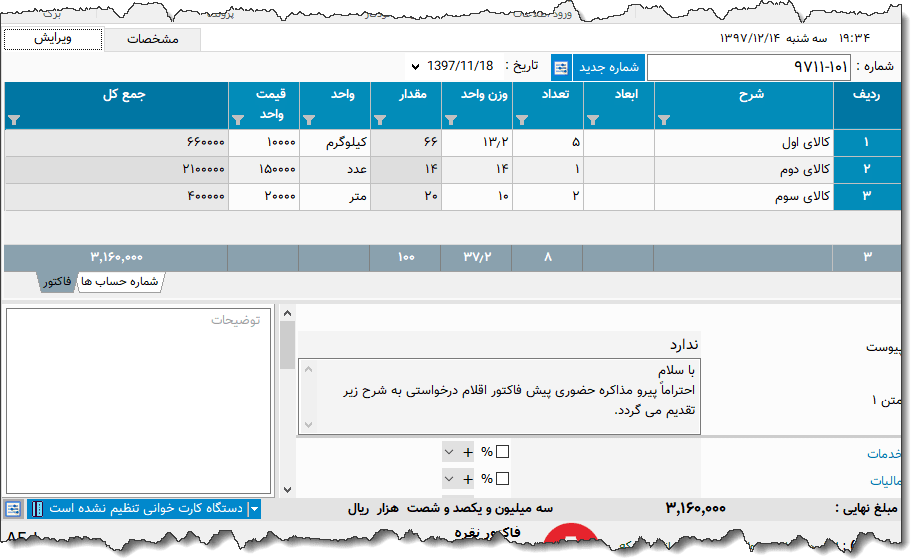Click the card reader device icon
The height and width of the screenshot is (560, 911).
37,509
